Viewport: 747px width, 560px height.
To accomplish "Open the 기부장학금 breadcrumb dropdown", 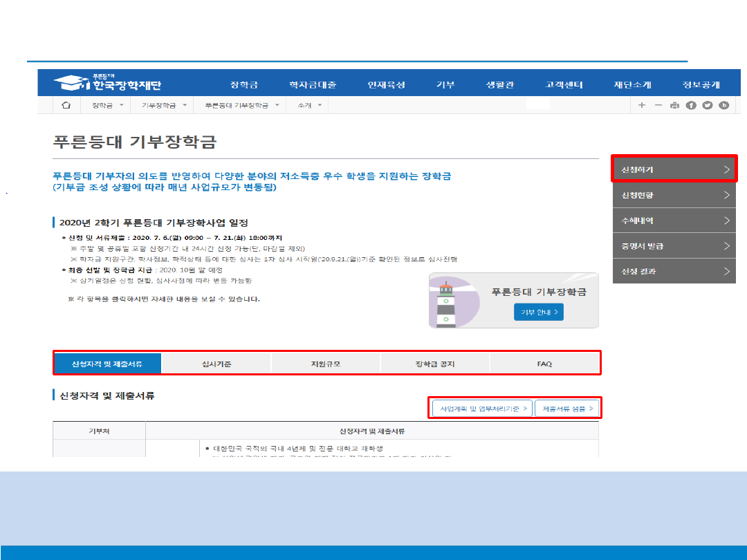I will click(x=164, y=105).
